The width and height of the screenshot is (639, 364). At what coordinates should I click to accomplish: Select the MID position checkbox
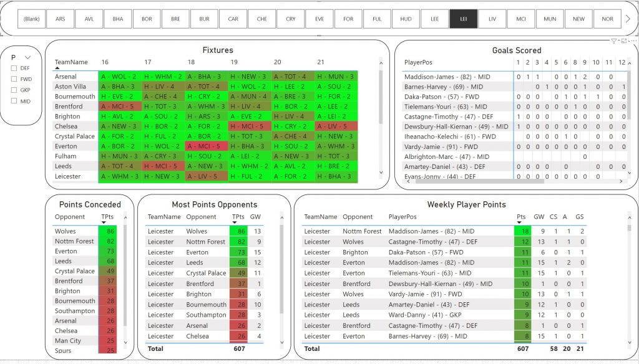pos(14,101)
